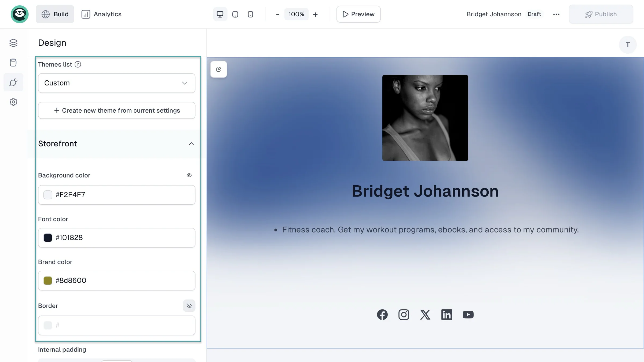Open the Brand color swatch picker

[x=48, y=280]
